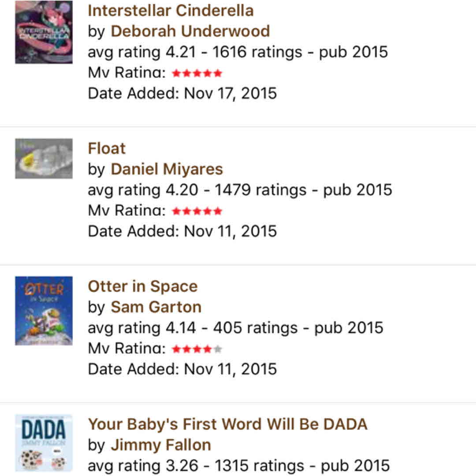Tap the DADA book cover image
This screenshot has height=476, width=476.
pyautogui.click(x=44, y=443)
